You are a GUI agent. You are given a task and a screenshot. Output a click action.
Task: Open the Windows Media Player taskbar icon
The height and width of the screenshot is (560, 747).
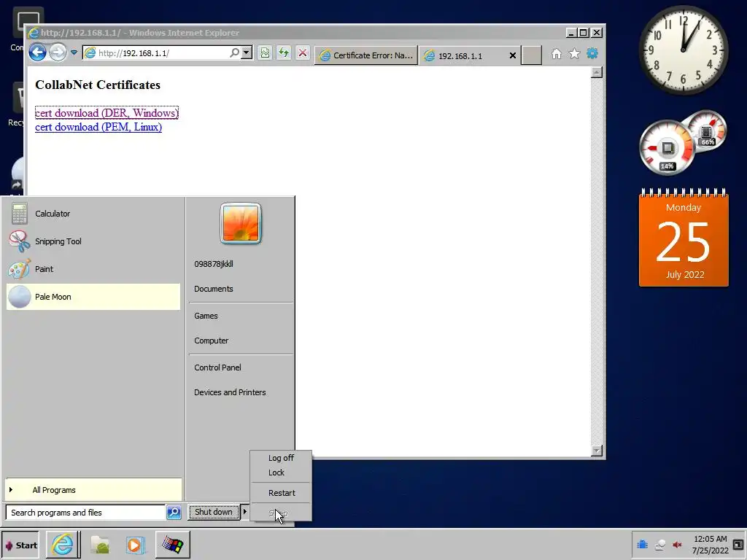click(x=135, y=545)
